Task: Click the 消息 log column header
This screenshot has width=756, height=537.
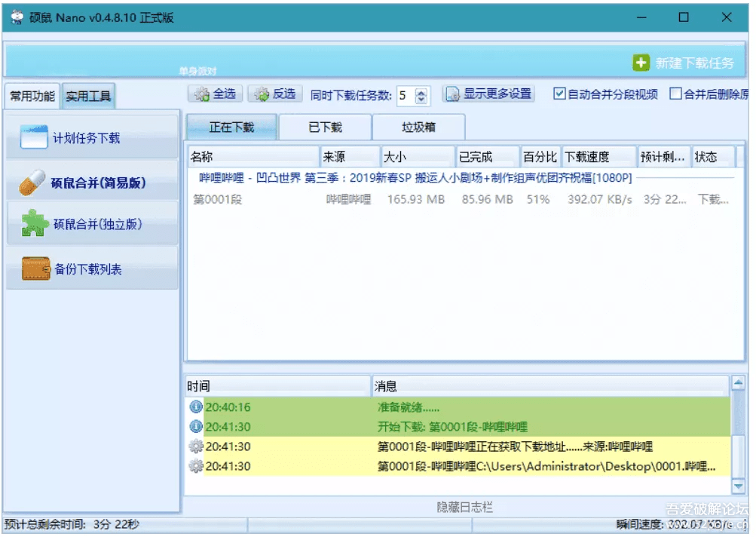Action: (551, 386)
